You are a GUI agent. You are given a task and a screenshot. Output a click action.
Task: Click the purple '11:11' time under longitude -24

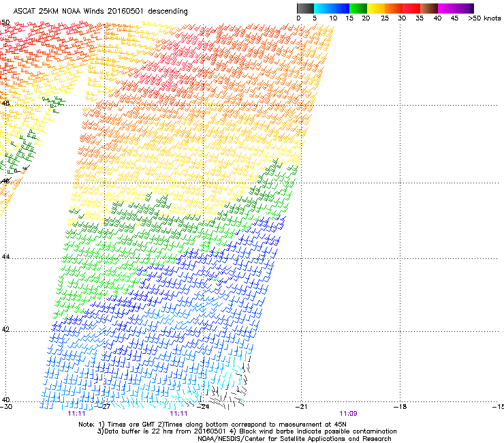[178, 414]
